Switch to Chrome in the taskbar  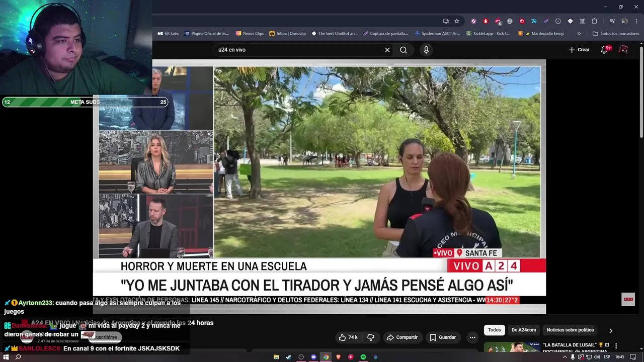tap(326, 357)
